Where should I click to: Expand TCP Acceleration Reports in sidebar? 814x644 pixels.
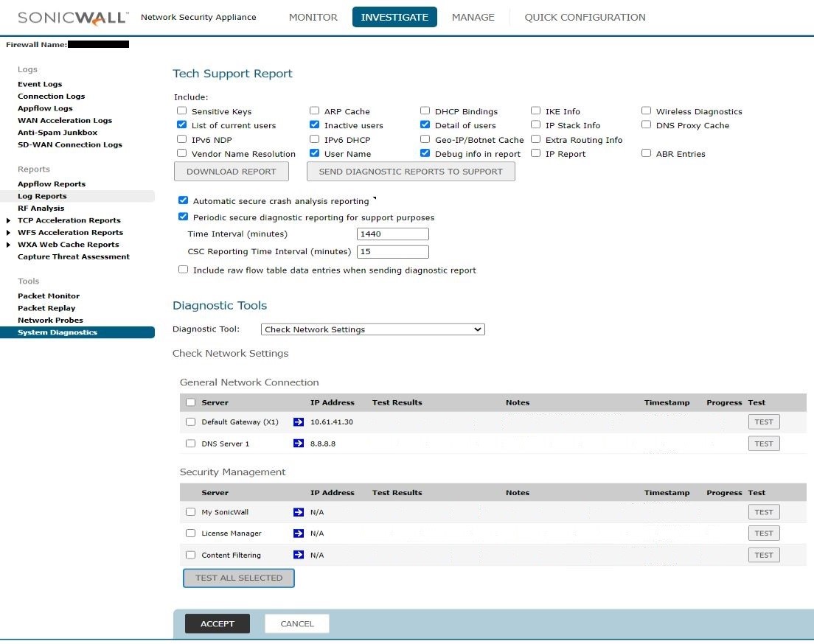coord(9,220)
